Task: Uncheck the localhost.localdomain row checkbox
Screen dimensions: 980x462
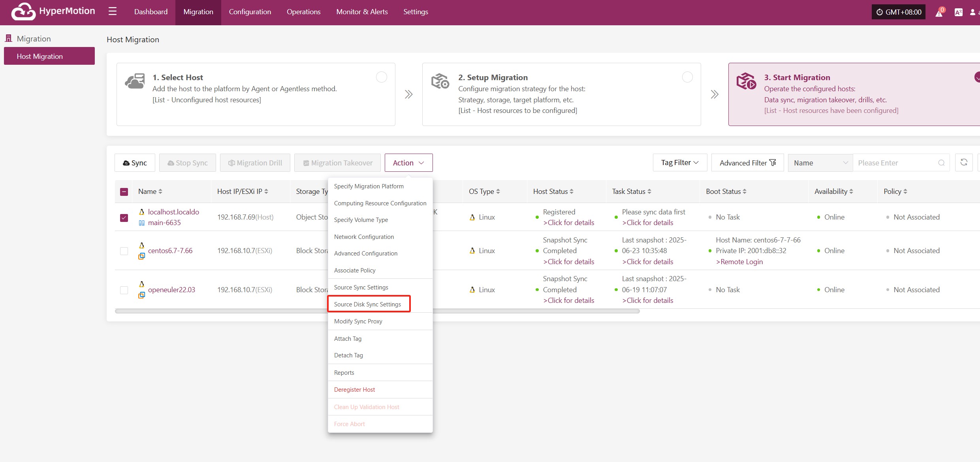Action: [x=124, y=218]
